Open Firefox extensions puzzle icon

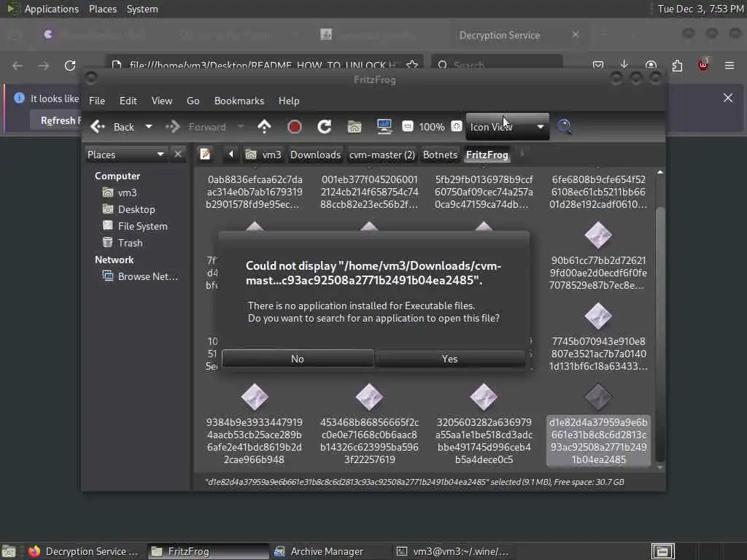click(x=677, y=65)
